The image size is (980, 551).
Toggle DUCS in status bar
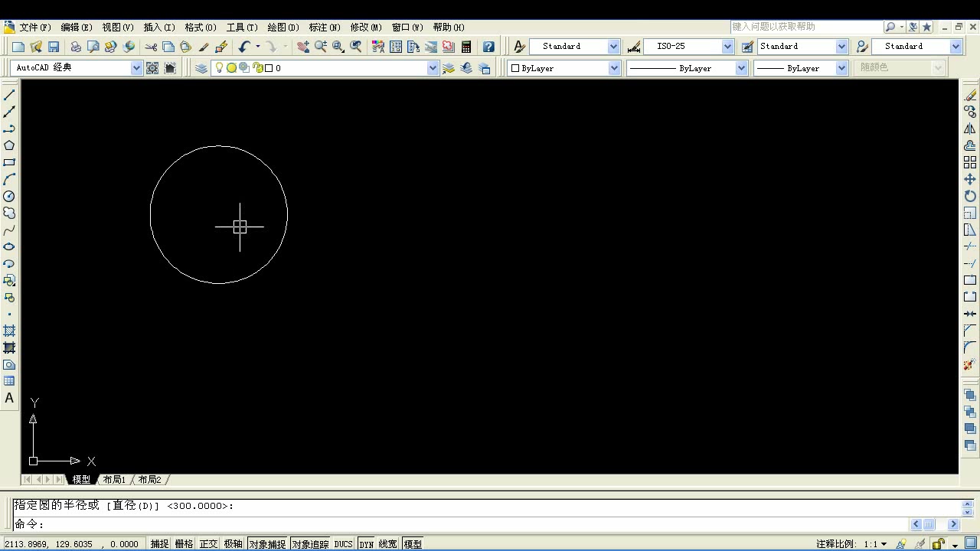(x=344, y=544)
